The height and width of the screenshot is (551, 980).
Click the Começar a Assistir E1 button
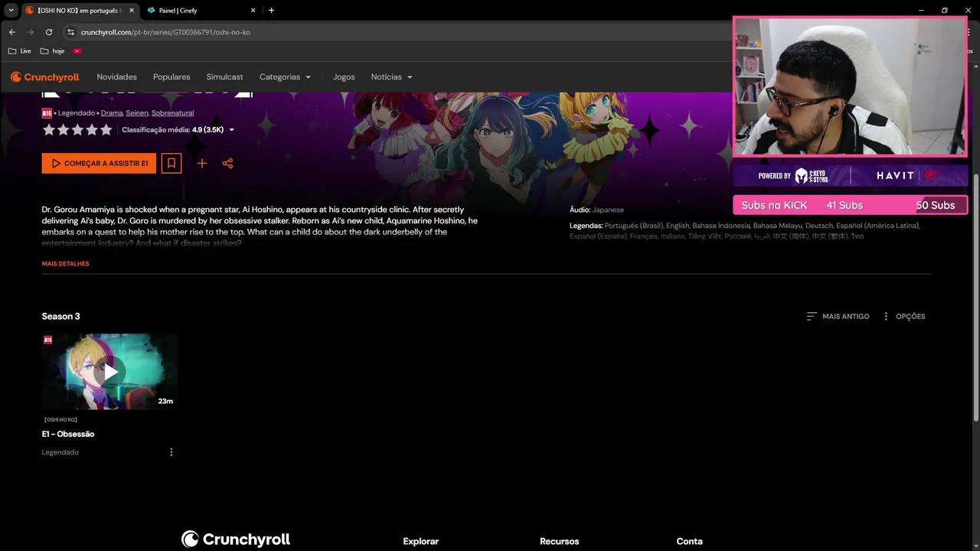pyautogui.click(x=99, y=163)
